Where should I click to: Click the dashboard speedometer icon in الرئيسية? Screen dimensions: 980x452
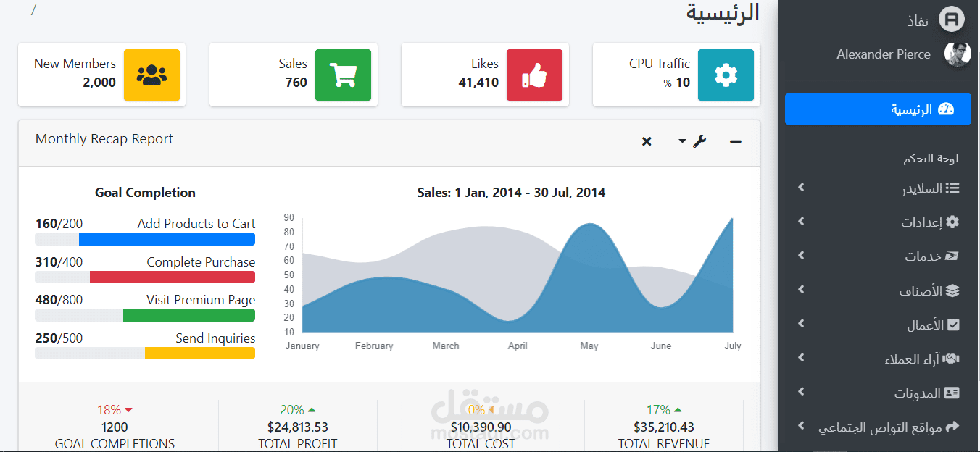pyautogui.click(x=946, y=109)
